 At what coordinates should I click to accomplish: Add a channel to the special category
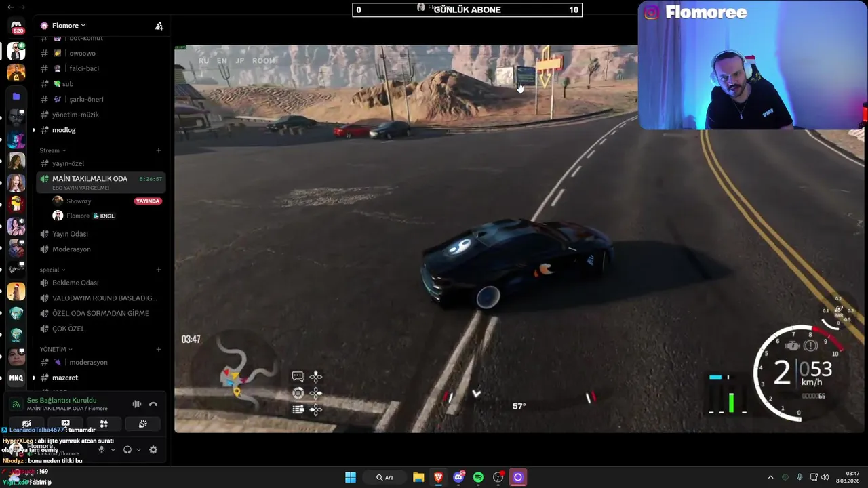pos(159,270)
